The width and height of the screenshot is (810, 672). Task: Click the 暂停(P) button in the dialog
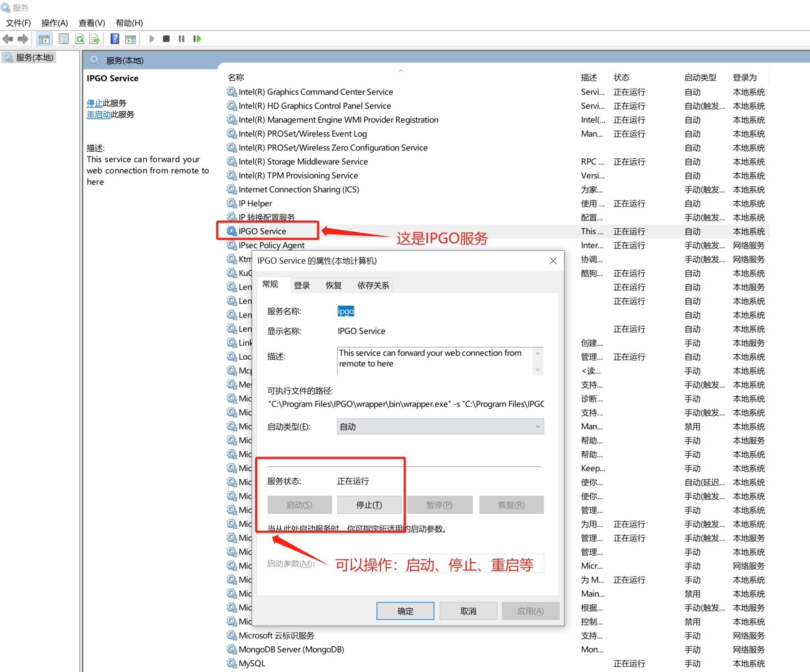point(440,505)
